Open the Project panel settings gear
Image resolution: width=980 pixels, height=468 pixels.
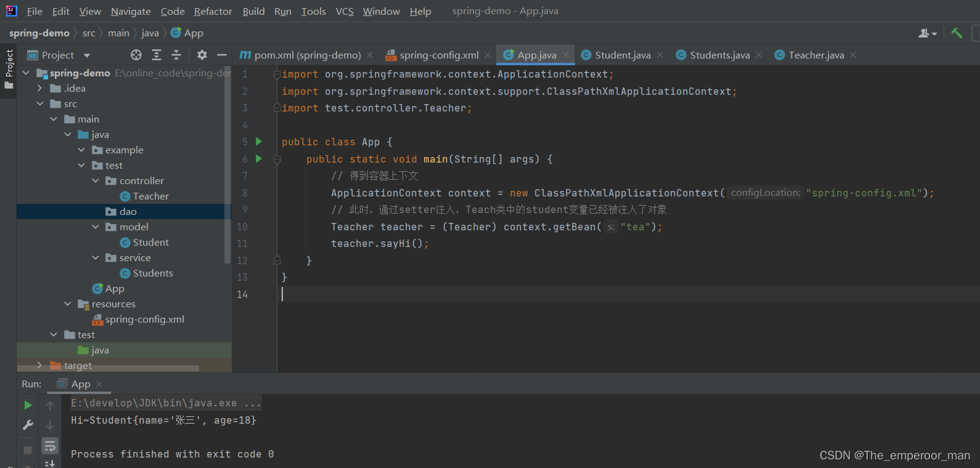(202, 55)
